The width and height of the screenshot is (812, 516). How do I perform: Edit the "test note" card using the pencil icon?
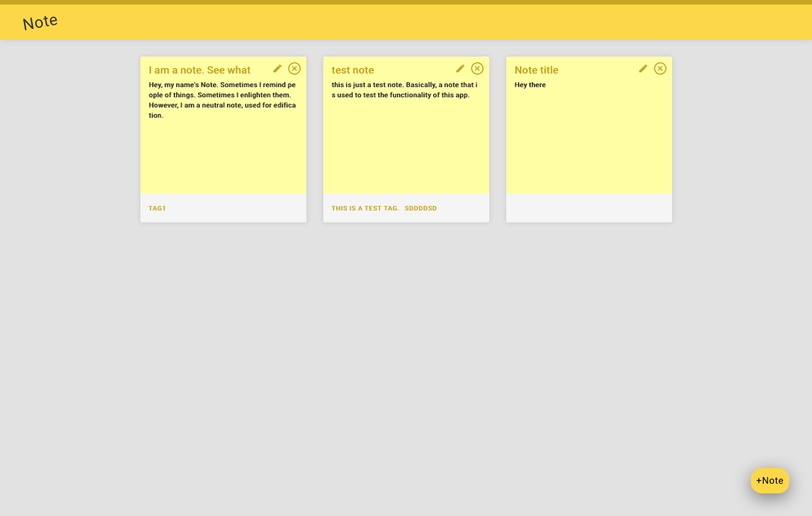(460, 68)
